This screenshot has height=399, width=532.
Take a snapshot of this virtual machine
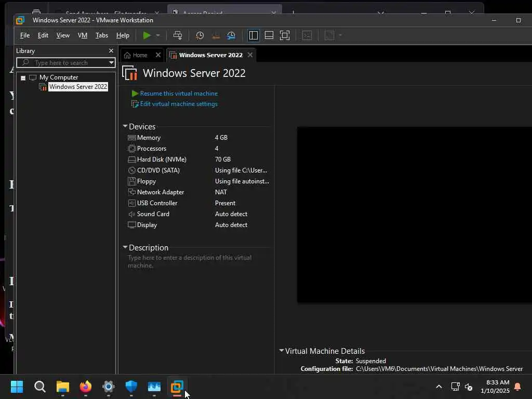pos(200,35)
